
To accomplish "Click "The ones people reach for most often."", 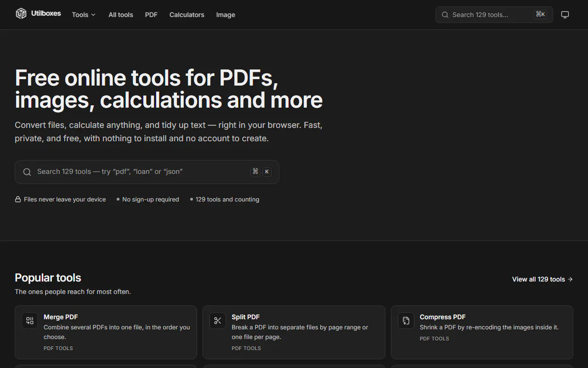I will click(73, 292).
